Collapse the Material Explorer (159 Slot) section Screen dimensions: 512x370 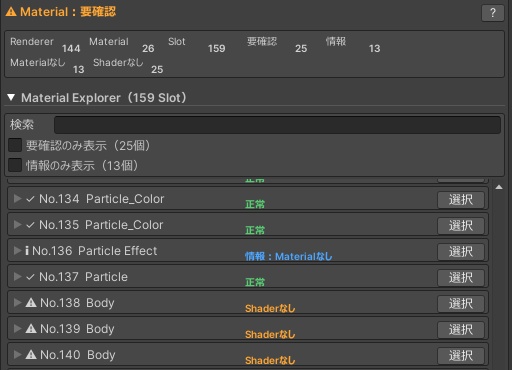(x=11, y=97)
